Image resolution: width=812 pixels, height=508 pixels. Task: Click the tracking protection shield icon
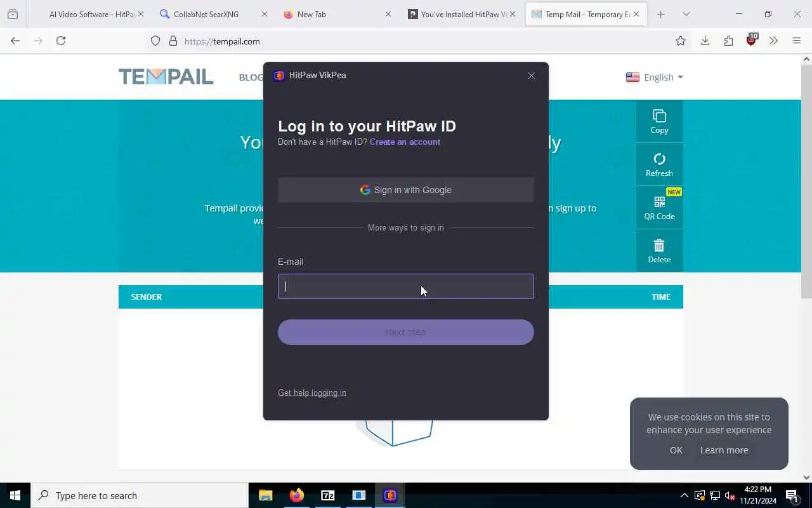(x=155, y=41)
